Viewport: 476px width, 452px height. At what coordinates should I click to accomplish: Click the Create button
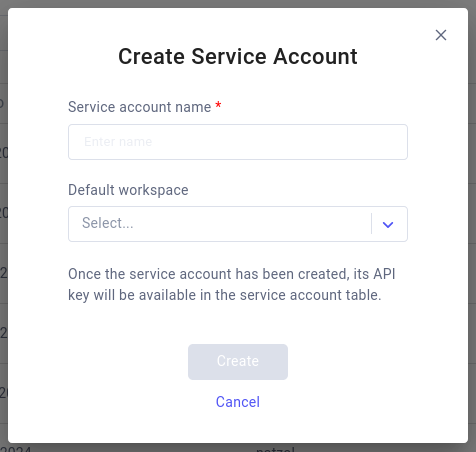(238, 362)
